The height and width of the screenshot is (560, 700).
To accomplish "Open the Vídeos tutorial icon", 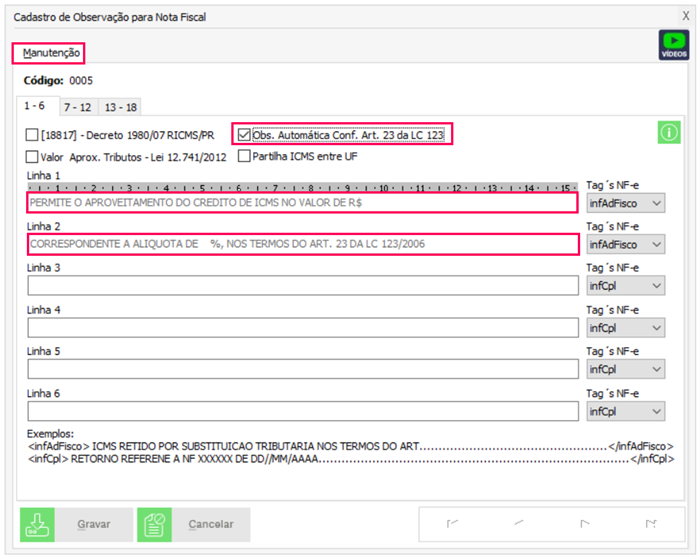I will click(x=674, y=46).
